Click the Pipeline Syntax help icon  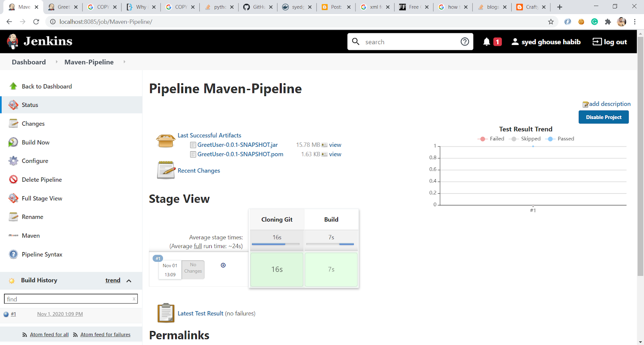[x=13, y=254]
